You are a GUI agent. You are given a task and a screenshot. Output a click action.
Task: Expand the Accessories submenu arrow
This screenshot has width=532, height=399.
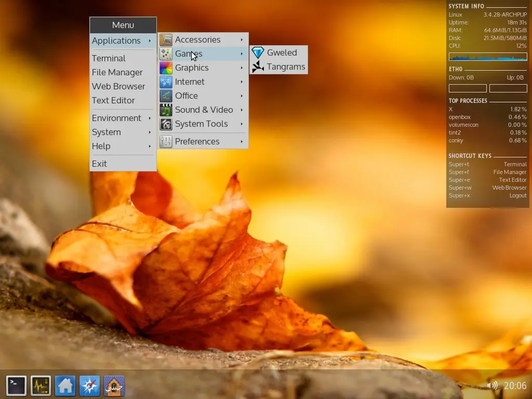tap(242, 39)
